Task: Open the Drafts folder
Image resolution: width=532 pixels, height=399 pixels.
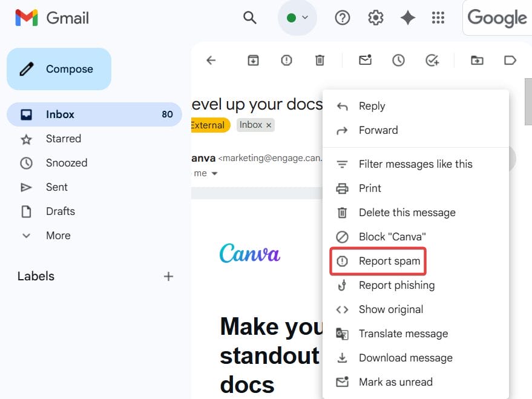Action: (x=94, y=211)
